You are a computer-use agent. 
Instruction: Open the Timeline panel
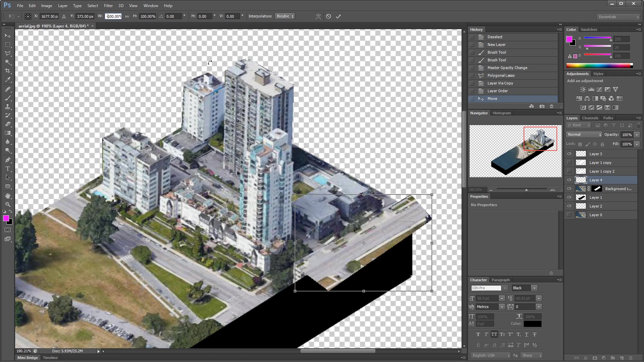50,358
